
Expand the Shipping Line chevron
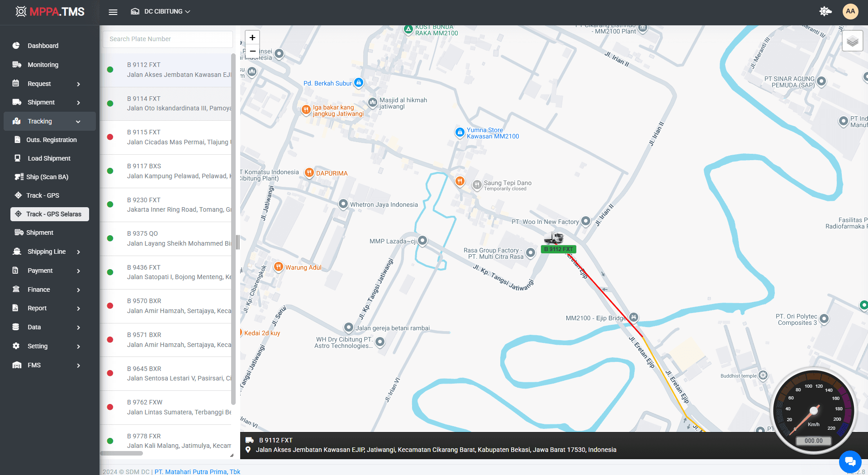click(x=79, y=252)
